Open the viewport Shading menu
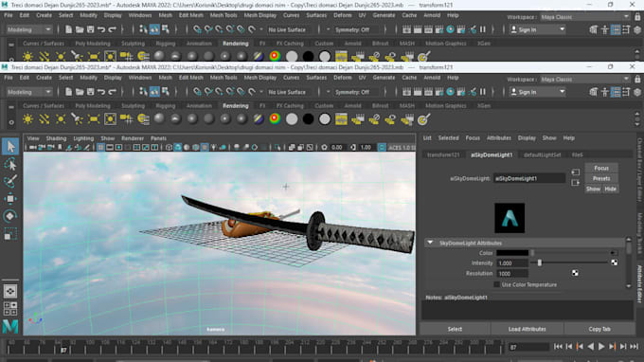This screenshot has width=644, height=362. click(56, 138)
